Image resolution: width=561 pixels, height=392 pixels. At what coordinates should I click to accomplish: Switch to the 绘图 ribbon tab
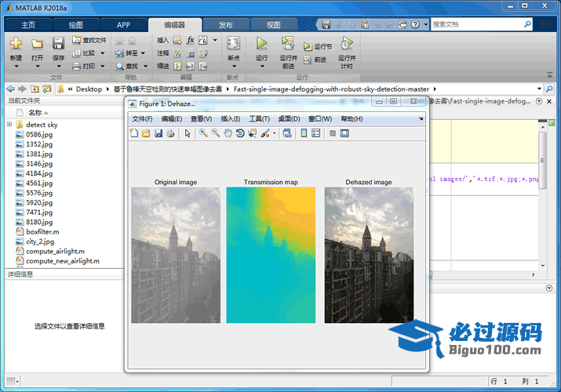point(75,24)
